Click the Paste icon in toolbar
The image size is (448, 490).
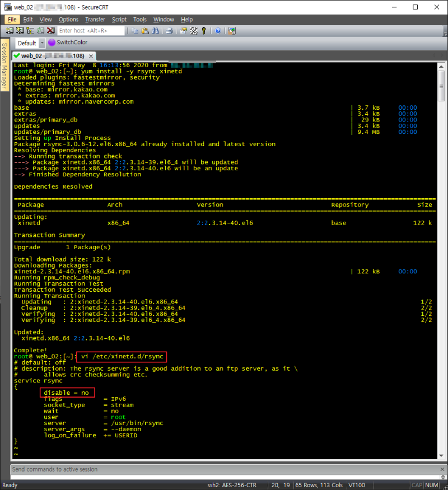point(144,31)
